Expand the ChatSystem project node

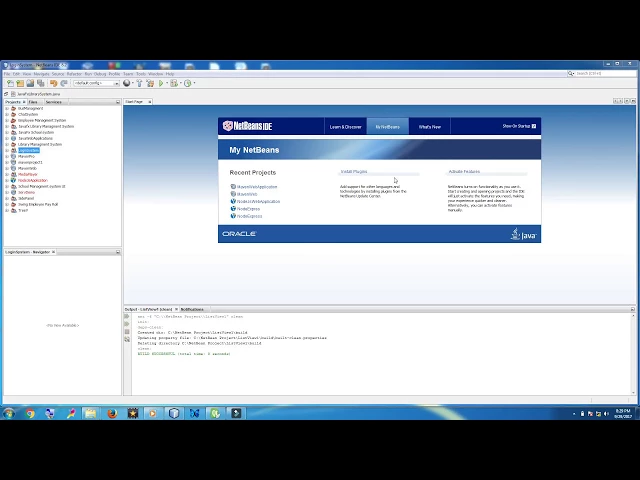pyautogui.click(x=7, y=115)
